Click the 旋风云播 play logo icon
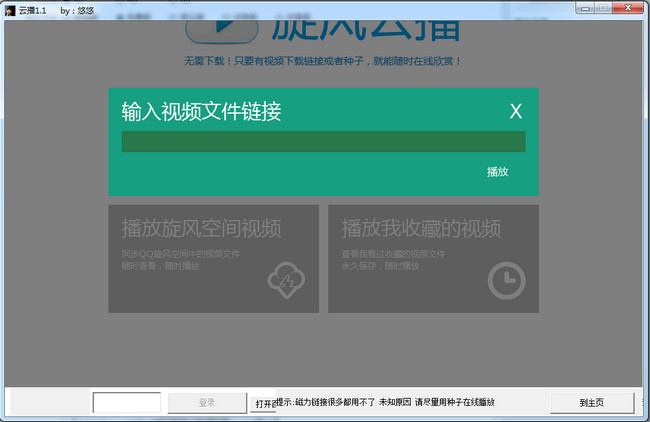Screen dimensions: 650x422 click(x=222, y=30)
